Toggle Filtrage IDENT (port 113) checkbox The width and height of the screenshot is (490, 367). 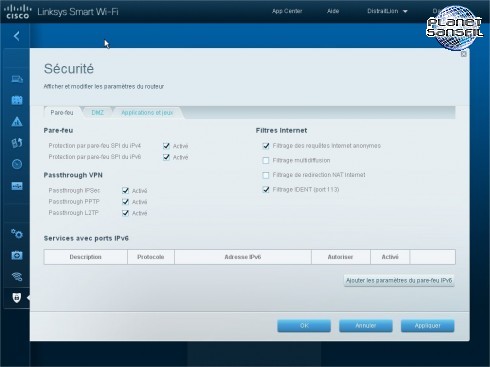point(266,190)
